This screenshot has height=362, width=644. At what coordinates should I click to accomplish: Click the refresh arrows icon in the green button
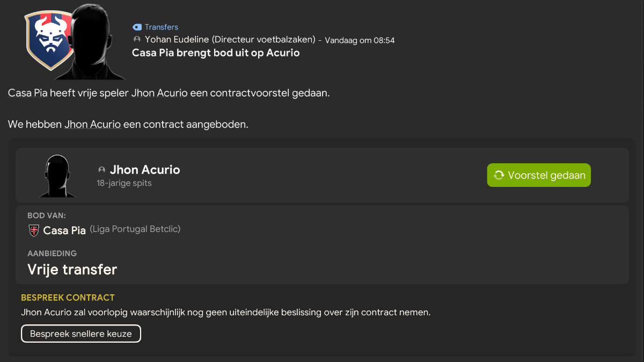[x=499, y=175]
